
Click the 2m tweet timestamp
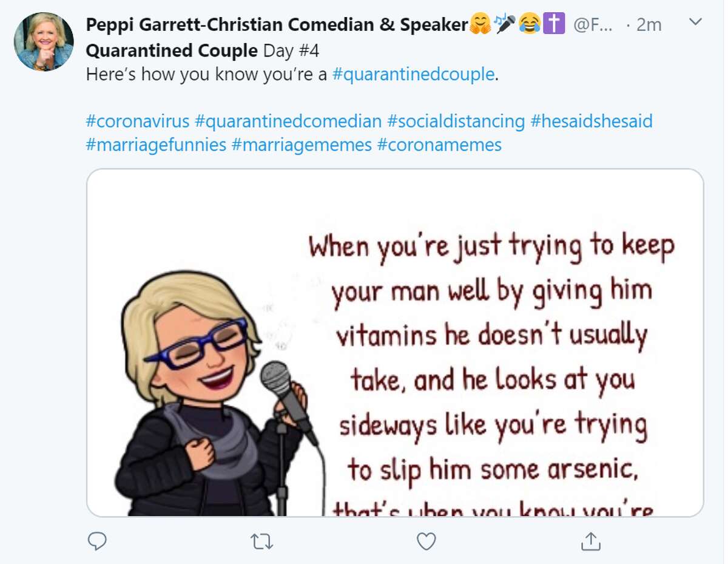click(649, 25)
